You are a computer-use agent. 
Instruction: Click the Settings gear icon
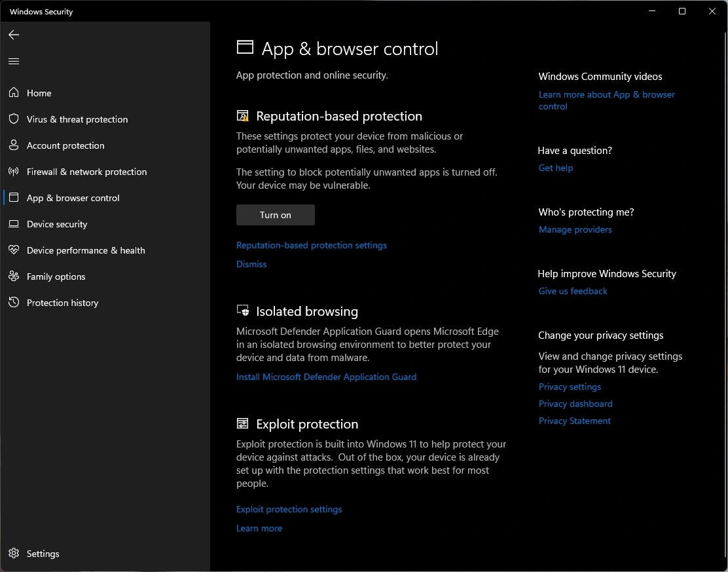[14, 553]
